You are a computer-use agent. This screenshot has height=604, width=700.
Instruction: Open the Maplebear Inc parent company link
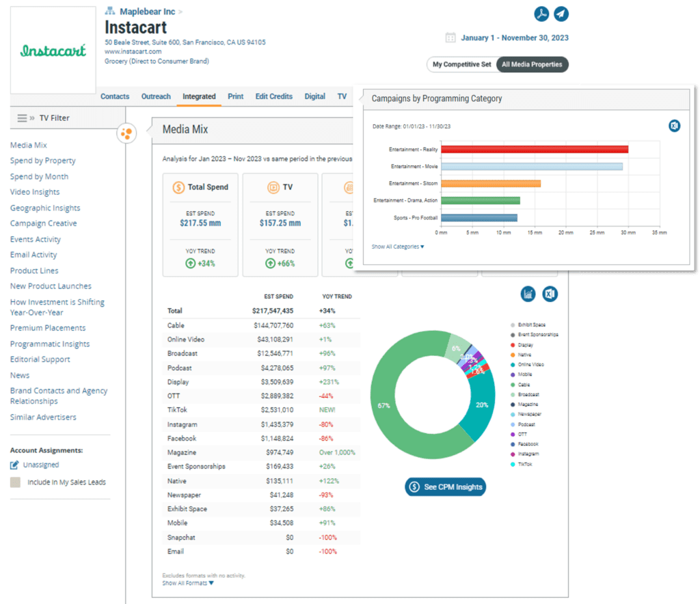tap(148, 12)
